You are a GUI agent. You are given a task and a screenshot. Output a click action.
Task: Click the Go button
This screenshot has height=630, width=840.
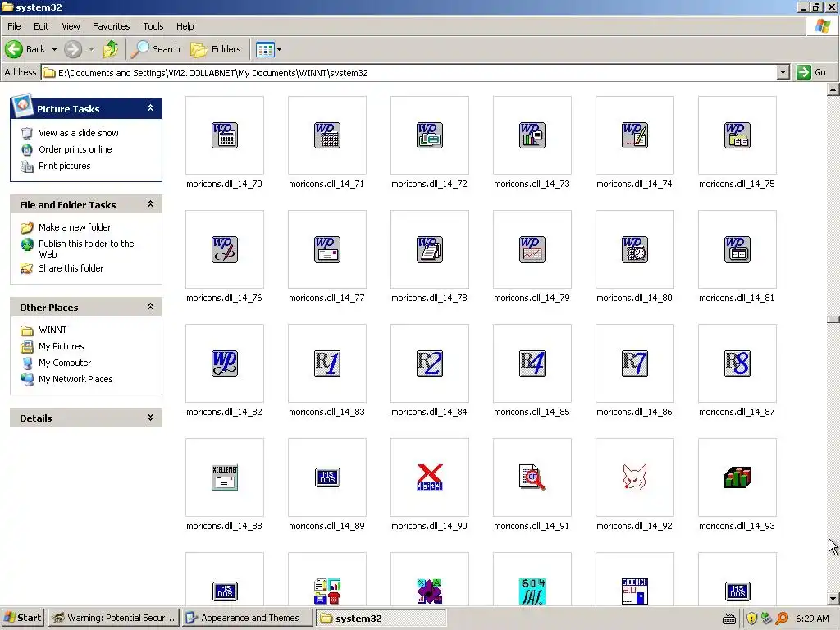811,72
